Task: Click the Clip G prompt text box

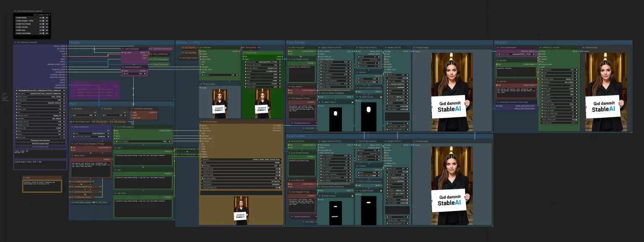Action: [x=143, y=160]
